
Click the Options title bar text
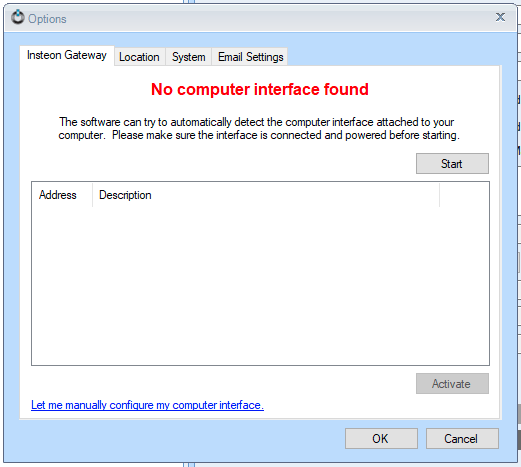(x=47, y=19)
